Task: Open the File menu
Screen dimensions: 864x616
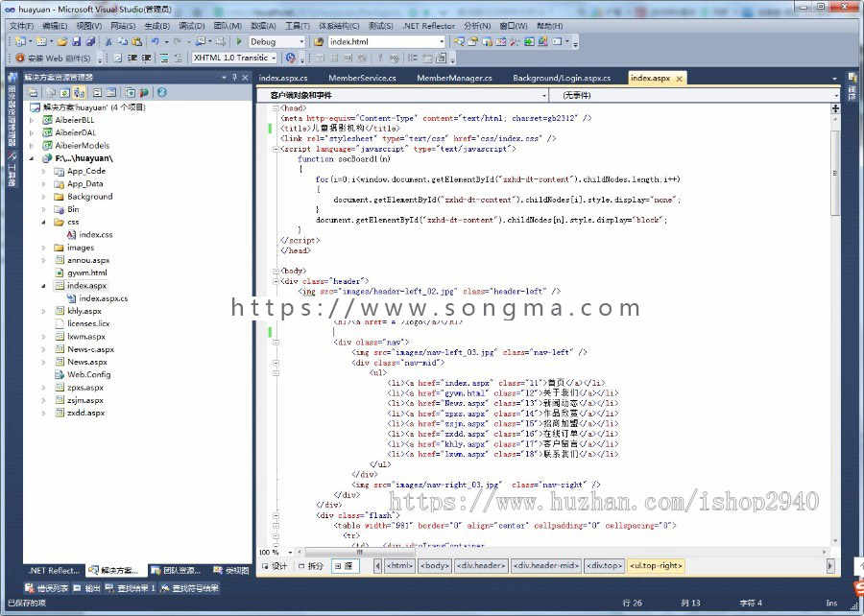Action: tap(21, 26)
